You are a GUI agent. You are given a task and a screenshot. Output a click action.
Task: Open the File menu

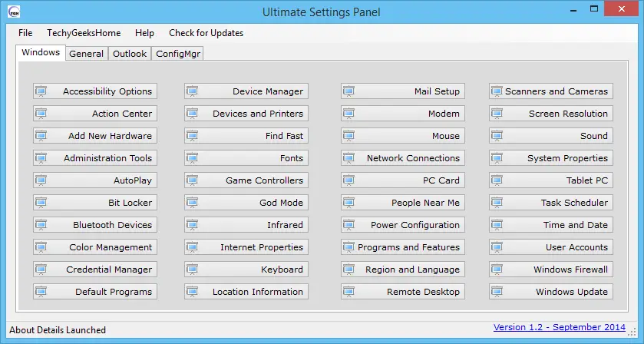(x=25, y=33)
